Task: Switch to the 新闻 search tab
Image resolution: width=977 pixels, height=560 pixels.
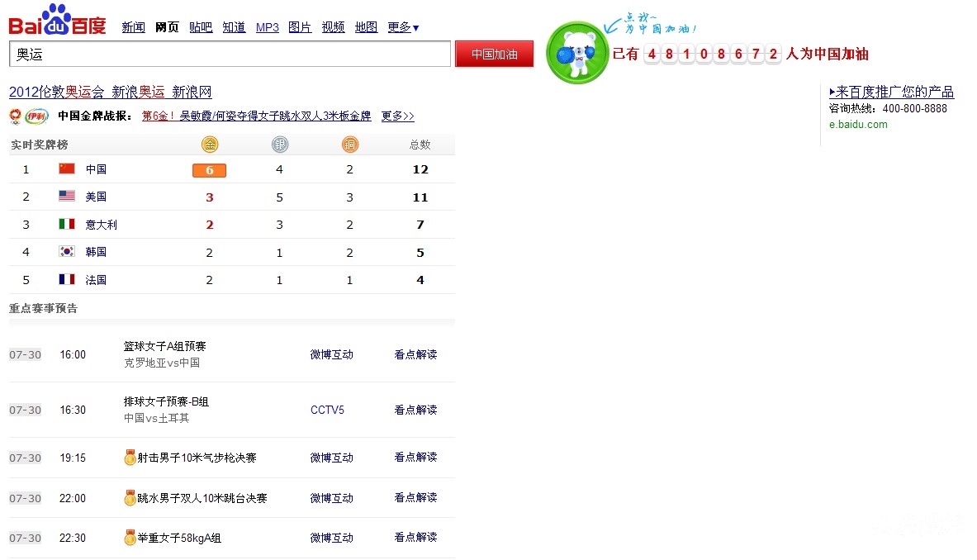Action: [133, 27]
